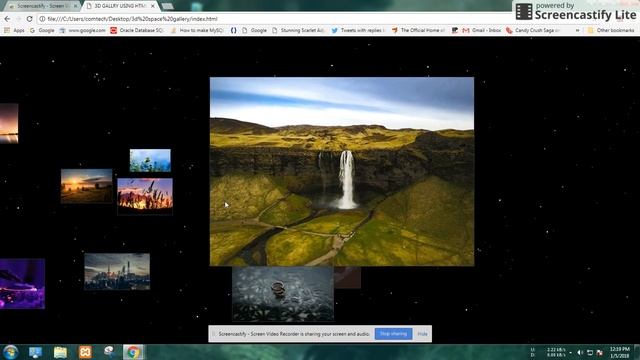
Task: Open the volume speaker tray icon
Action: pos(580,353)
